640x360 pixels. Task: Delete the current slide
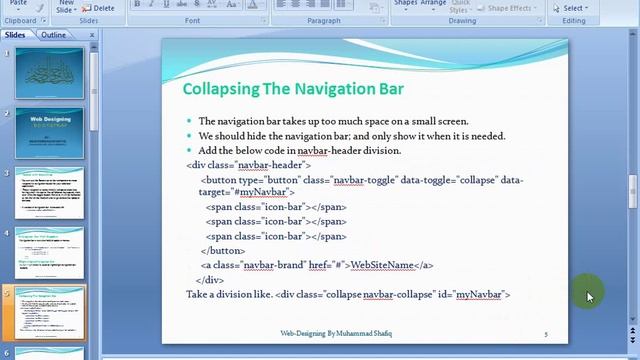tap(98, 8)
